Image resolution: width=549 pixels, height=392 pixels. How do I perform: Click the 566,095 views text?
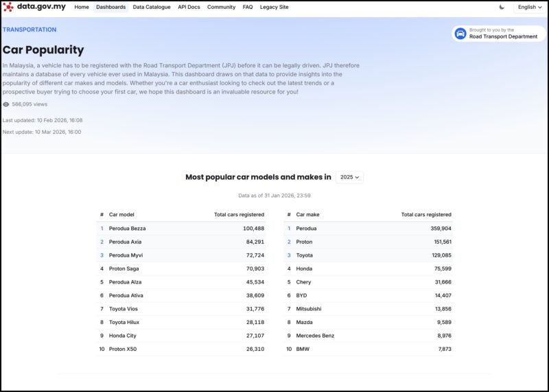30,104
